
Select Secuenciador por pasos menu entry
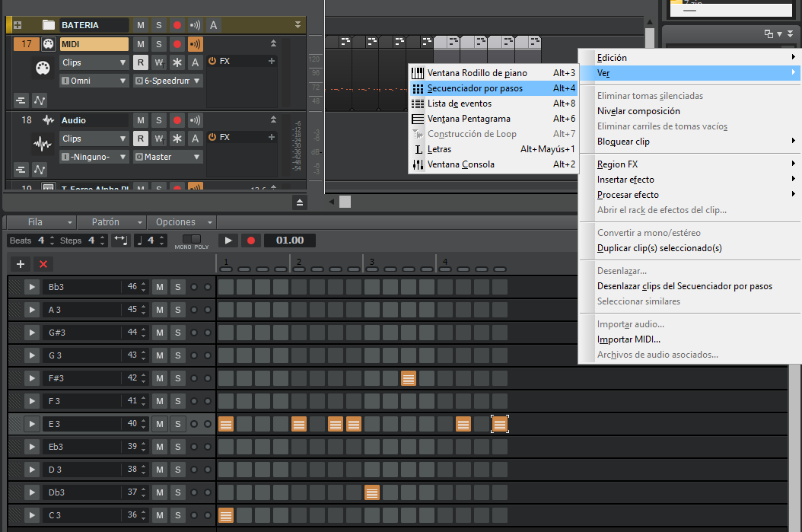coord(494,88)
